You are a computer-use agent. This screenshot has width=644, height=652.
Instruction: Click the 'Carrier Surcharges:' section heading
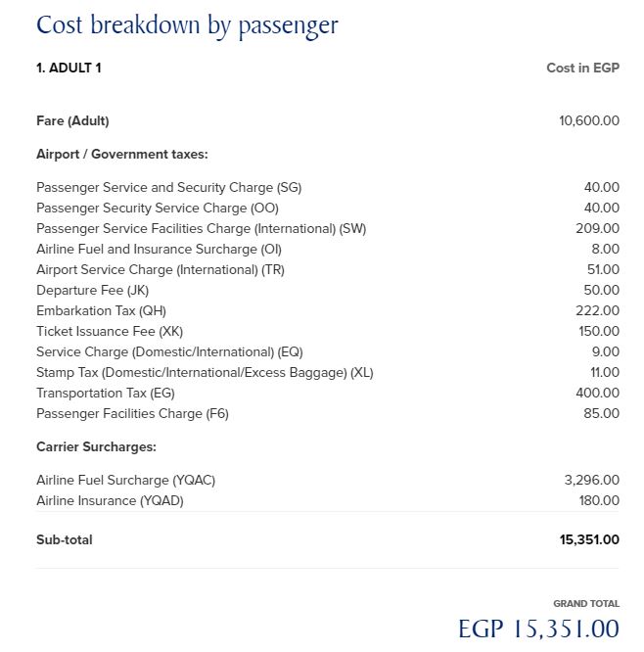(96, 446)
